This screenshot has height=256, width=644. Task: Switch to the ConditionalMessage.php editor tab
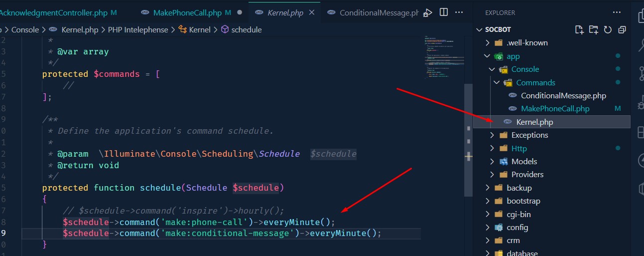click(x=379, y=12)
